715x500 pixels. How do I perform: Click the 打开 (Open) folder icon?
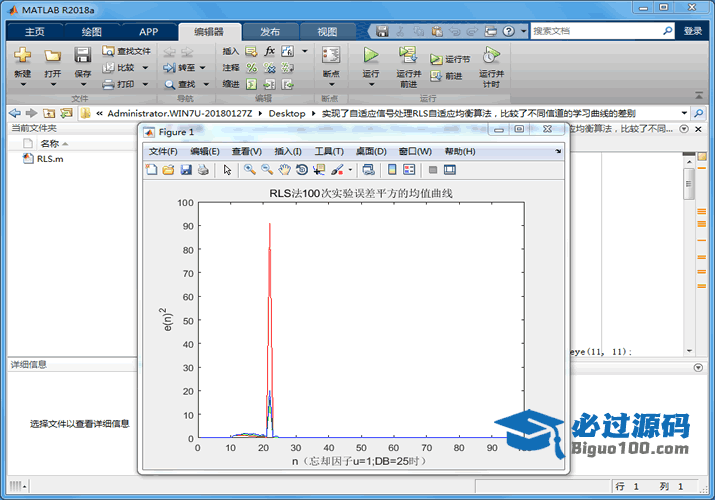click(52, 56)
